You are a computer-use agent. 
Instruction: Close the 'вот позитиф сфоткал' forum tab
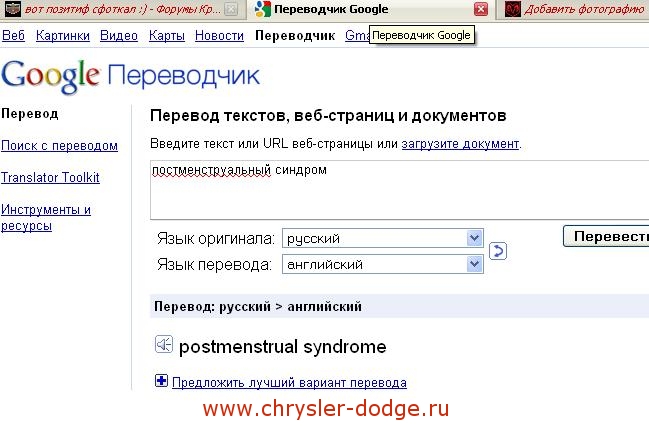(231, 9)
